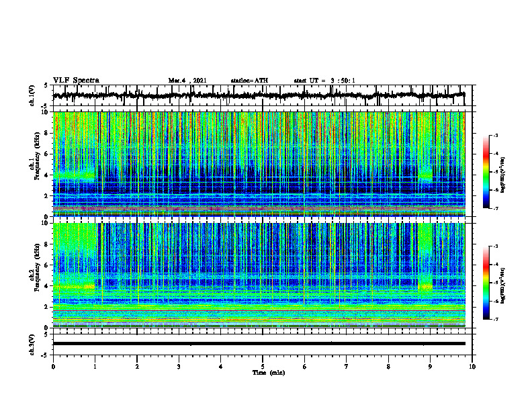This screenshot has width=532, height=411.
Task: Click the upper ch.1 color scale bar
Action: [486, 172]
